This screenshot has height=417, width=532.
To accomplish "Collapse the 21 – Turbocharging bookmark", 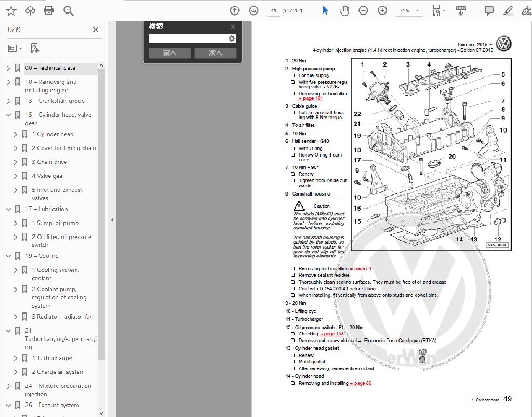I will [x=8, y=330].
